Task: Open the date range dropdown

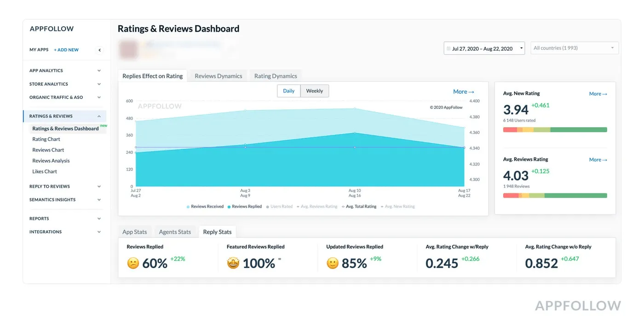Action: pyautogui.click(x=484, y=48)
